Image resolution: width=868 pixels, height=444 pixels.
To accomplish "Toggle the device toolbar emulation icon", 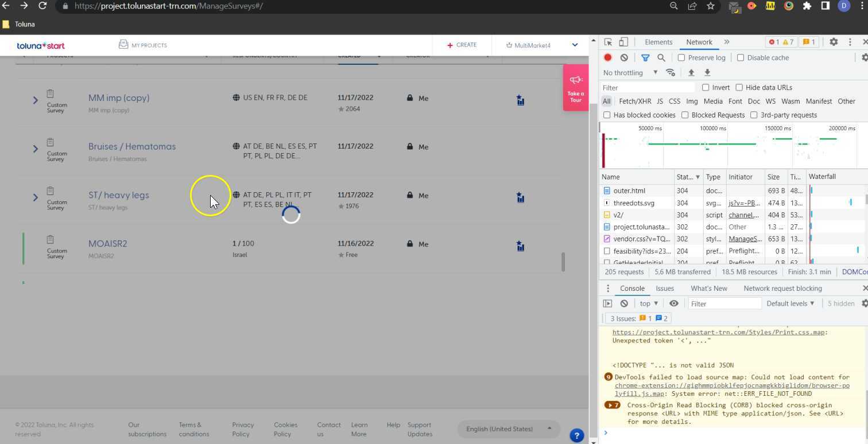I will (623, 42).
